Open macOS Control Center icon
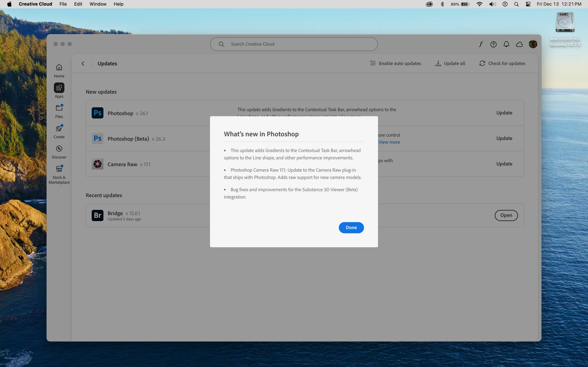The height and width of the screenshot is (367, 588). (x=528, y=4)
